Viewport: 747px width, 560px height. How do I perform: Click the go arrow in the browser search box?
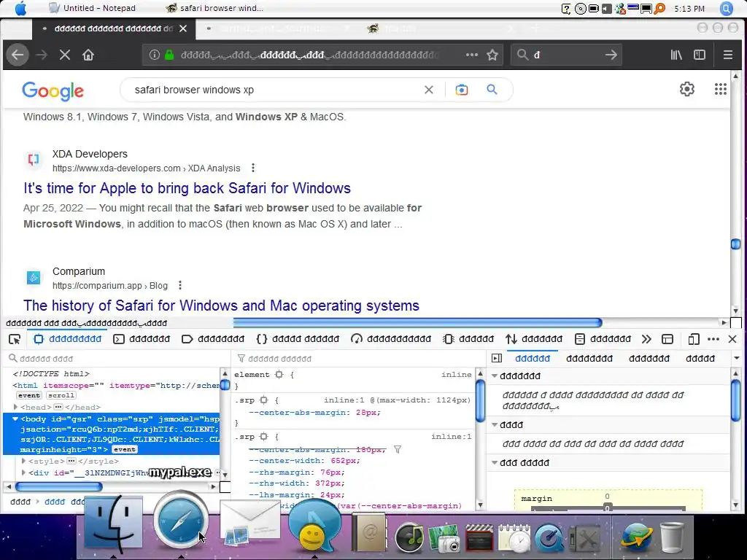(x=611, y=55)
